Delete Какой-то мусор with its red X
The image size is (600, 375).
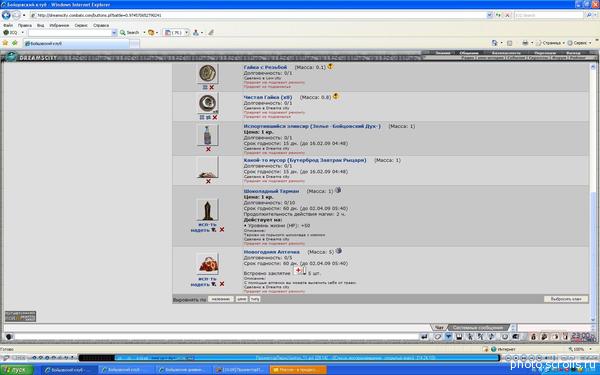pyautogui.click(x=208, y=181)
